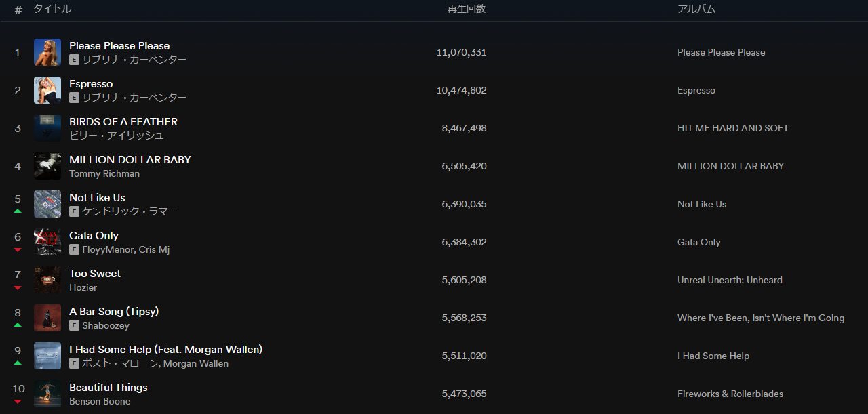Image resolution: width=868 pixels, height=414 pixels.
Task: Click the アルバム column header
Action: click(696, 9)
